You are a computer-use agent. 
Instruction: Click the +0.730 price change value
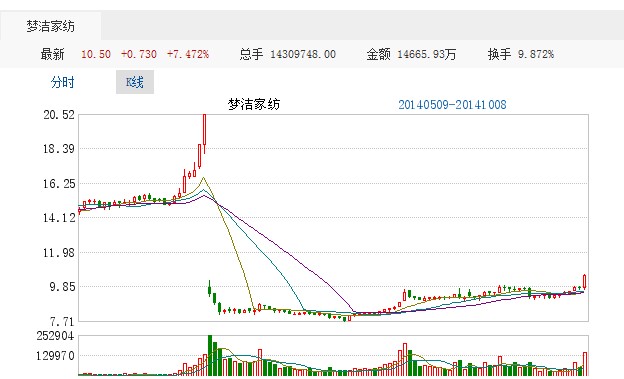coord(139,54)
